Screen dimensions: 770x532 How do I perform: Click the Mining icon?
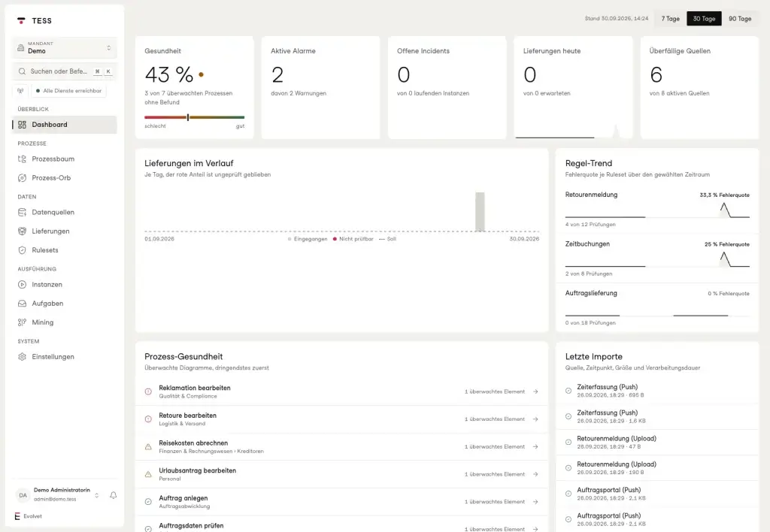pyautogui.click(x=22, y=322)
